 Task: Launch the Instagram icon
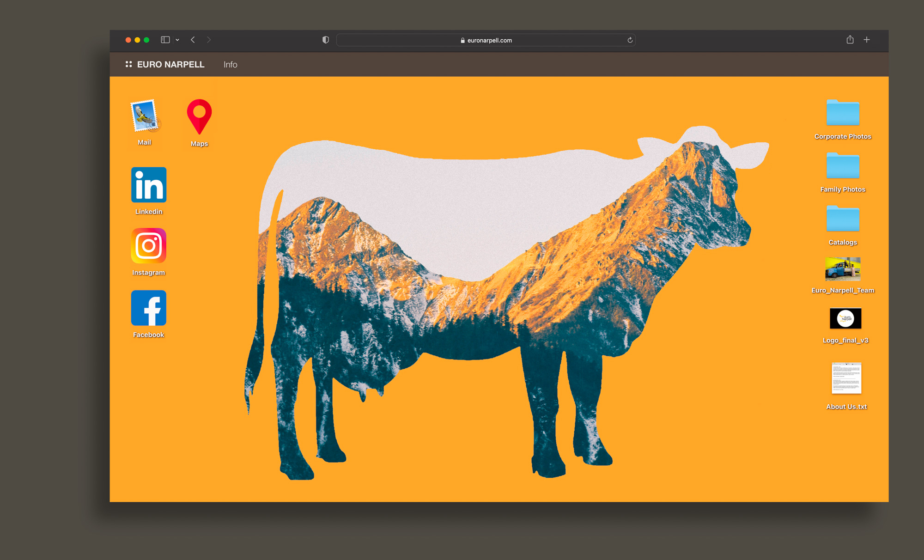pos(149,246)
